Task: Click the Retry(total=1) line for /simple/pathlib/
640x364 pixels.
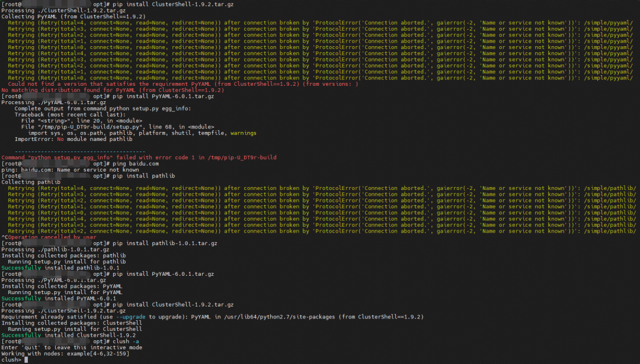Action: point(322,206)
